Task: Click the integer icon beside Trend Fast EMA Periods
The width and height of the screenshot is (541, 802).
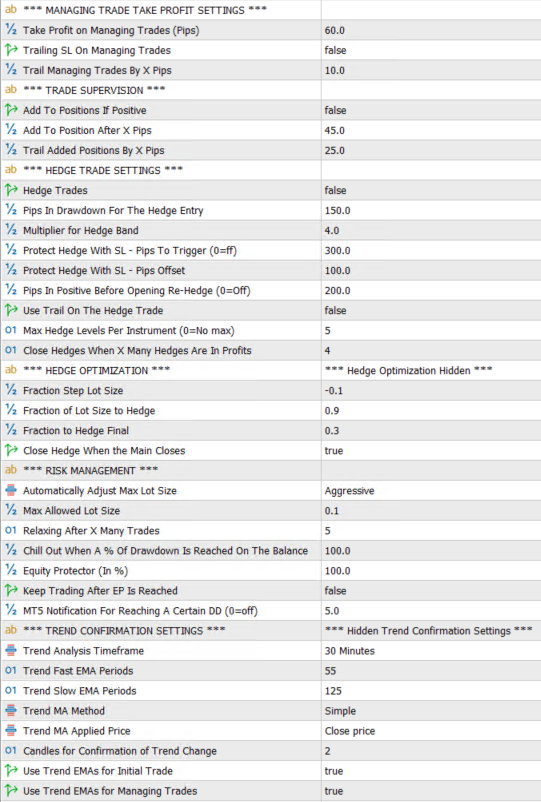Action: click(x=11, y=670)
